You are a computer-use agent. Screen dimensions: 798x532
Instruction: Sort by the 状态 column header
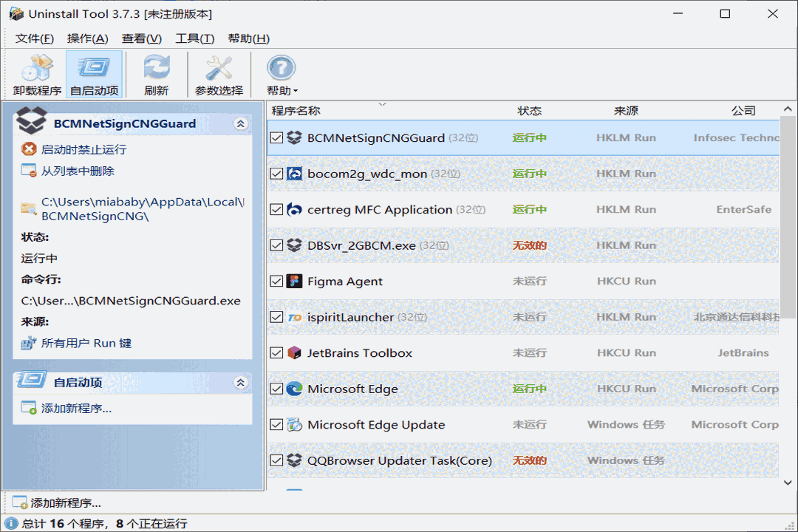(530, 109)
